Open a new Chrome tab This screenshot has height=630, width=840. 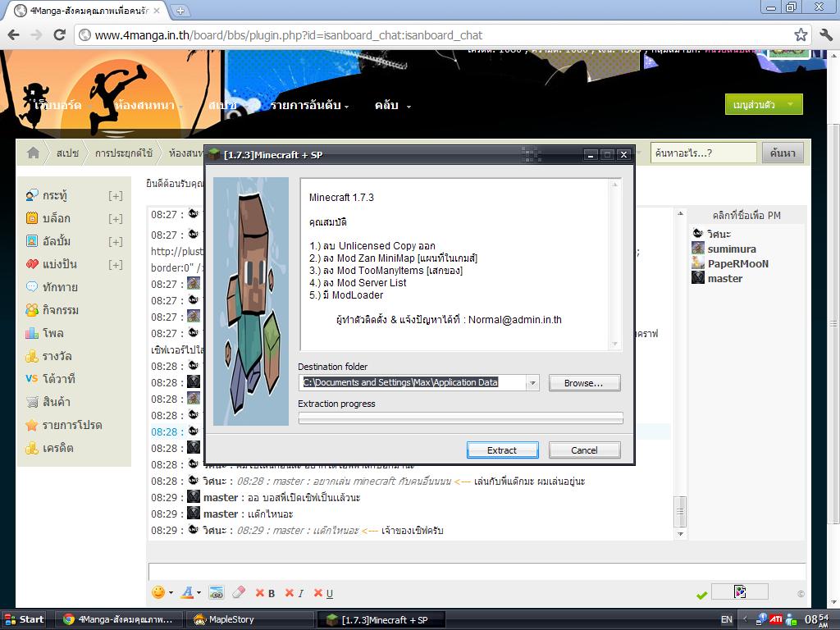[180, 10]
